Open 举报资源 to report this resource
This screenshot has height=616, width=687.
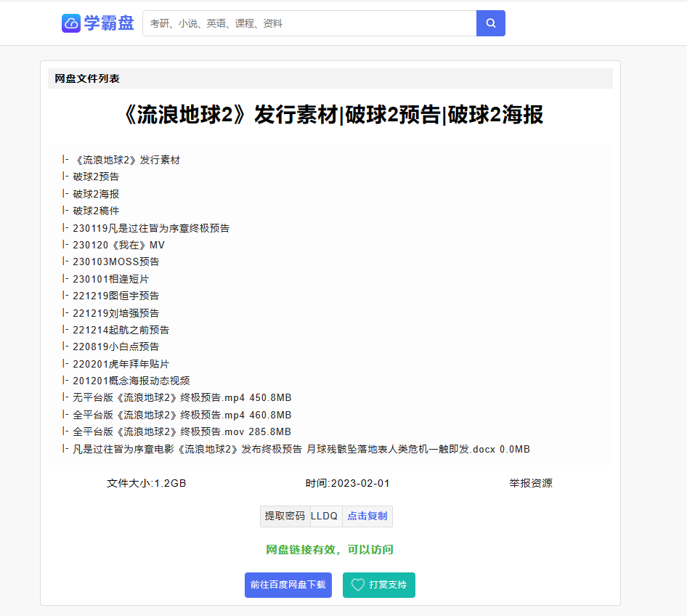pyautogui.click(x=530, y=482)
